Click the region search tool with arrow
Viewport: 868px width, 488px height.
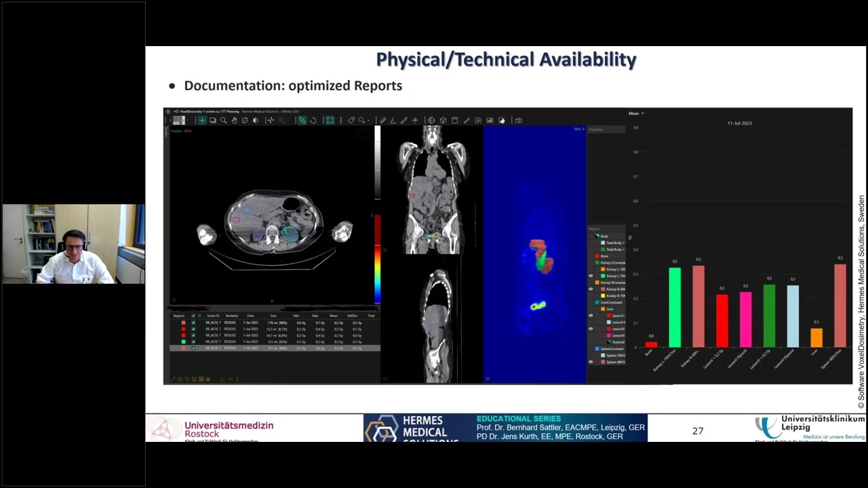[363, 120]
